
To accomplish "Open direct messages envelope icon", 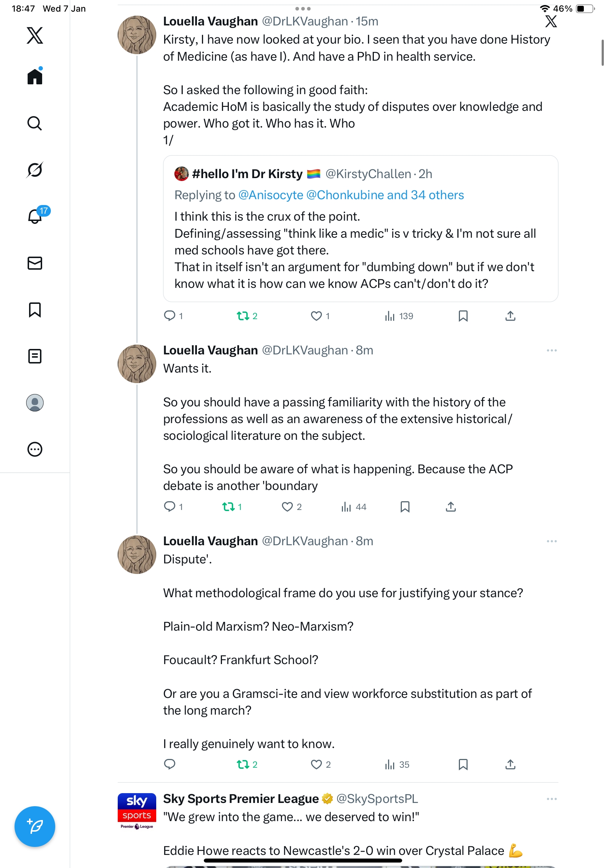I will pyautogui.click(x=35, y=263).
